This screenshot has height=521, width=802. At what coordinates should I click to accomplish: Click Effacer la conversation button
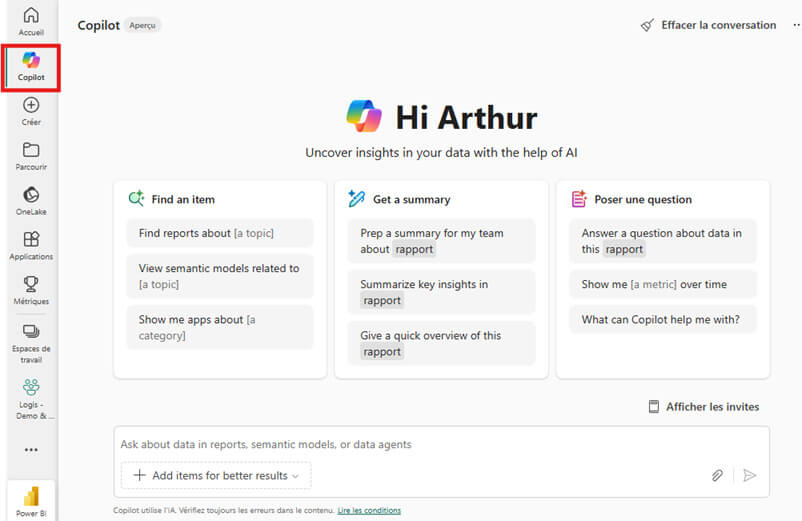pos(709,25)
